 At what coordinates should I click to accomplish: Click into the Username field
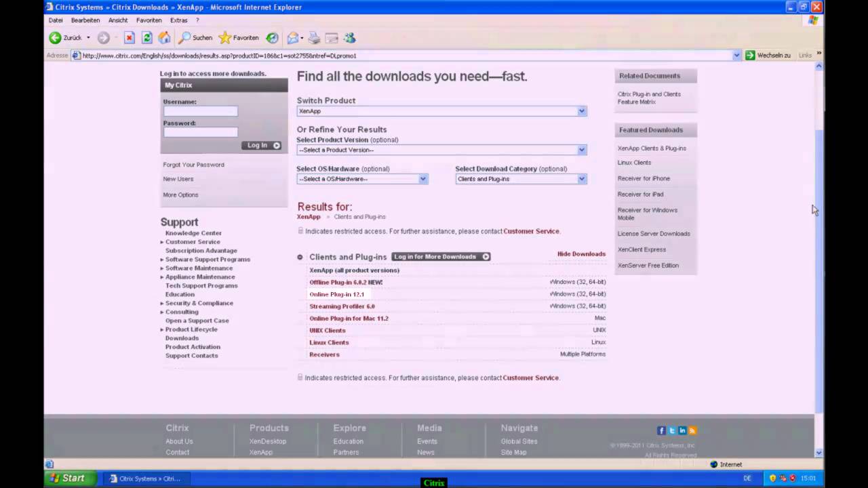point(201,111)
